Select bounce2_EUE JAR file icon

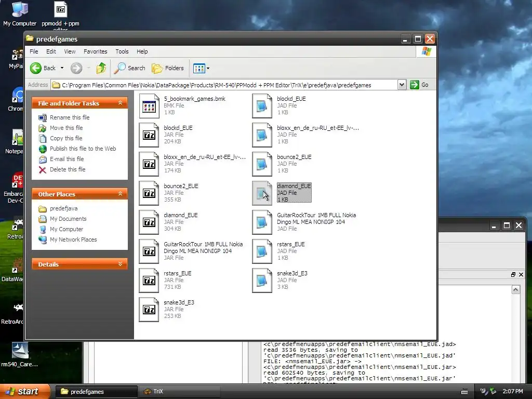tap(149, 193)
